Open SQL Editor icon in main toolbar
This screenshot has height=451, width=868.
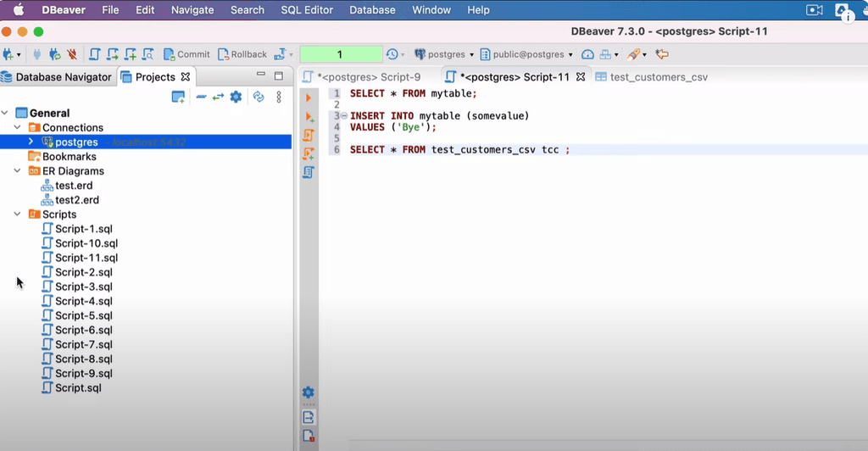95,54
